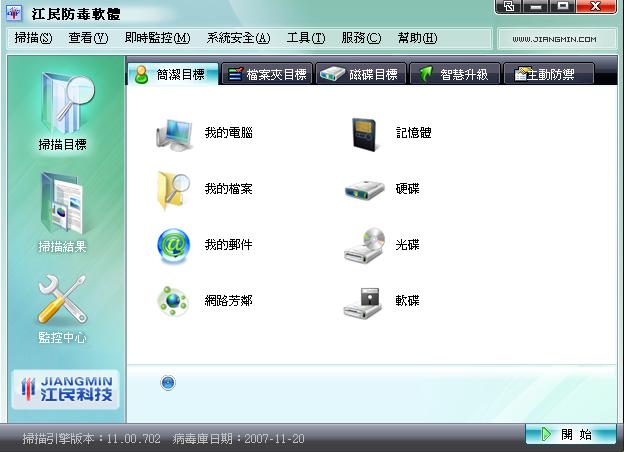
Task: Close the Jiangmin antivirus window
Action: pyautogui.click(x=596, y=7)
